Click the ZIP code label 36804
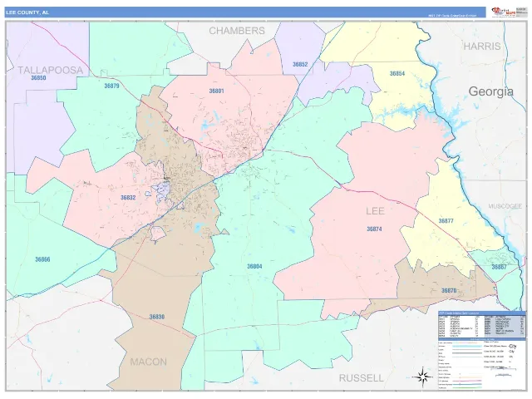Screen dimensions: 532x399 [x=254, y=266]
